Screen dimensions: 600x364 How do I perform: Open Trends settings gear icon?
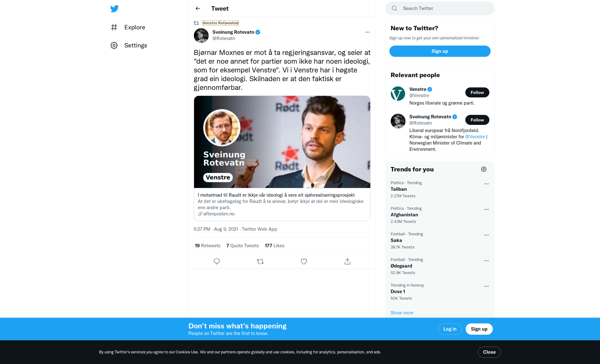[x=484, y=169]
